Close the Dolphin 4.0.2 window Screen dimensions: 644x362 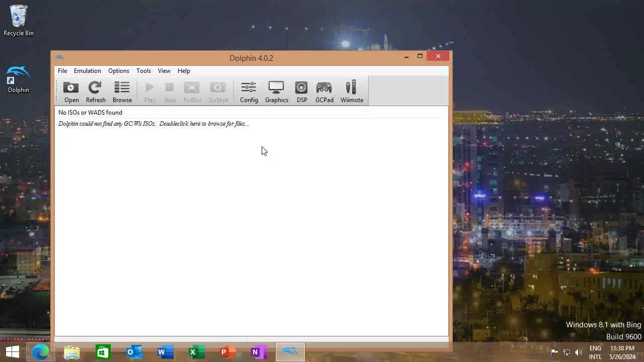[438, 56]
